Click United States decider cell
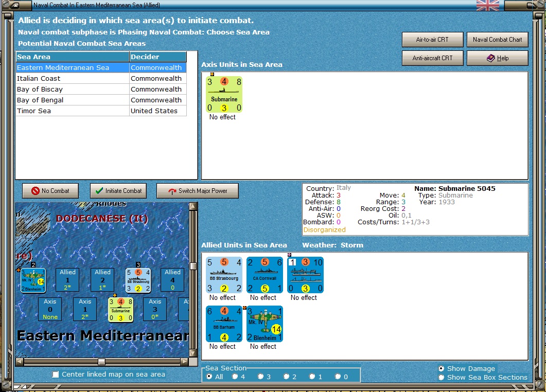Image resolution: width=546 pixels, height=392 pixels. [158, 111]
